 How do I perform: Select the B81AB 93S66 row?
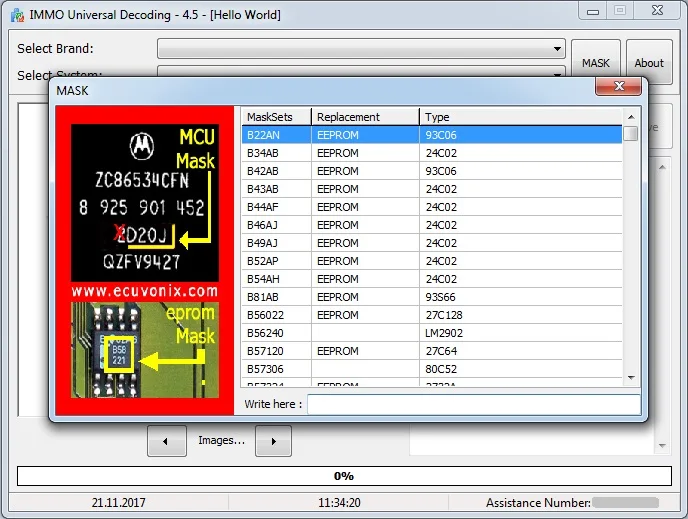(x=432, y=297)
